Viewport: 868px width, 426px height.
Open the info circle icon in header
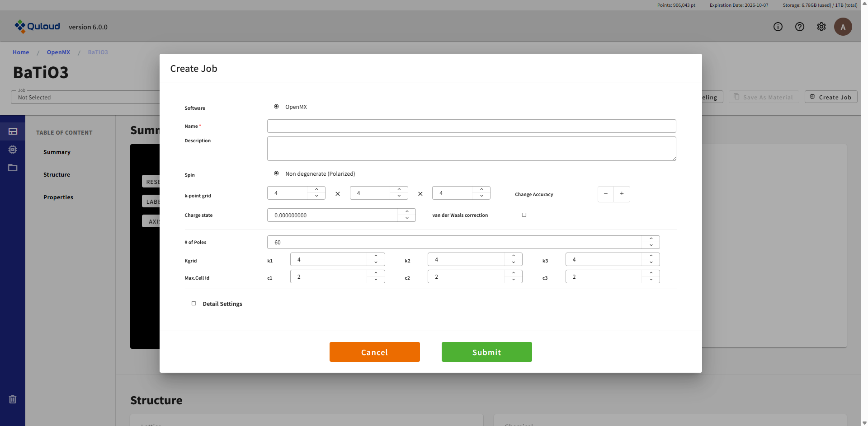(x=778, y=27)
